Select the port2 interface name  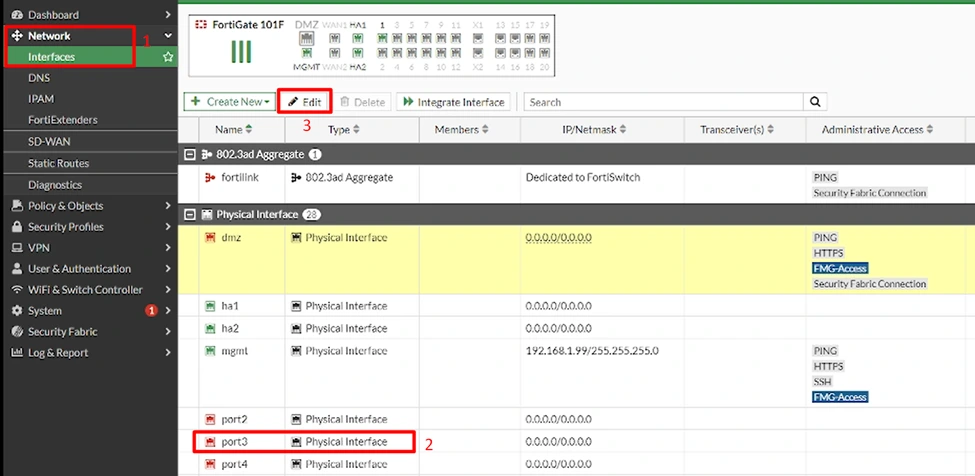(234, 419)
